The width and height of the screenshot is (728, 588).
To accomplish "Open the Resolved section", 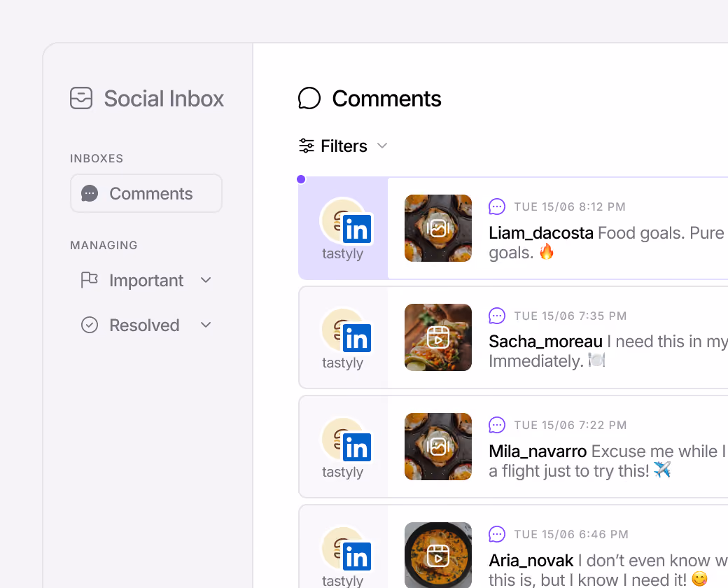I will 146,325.
